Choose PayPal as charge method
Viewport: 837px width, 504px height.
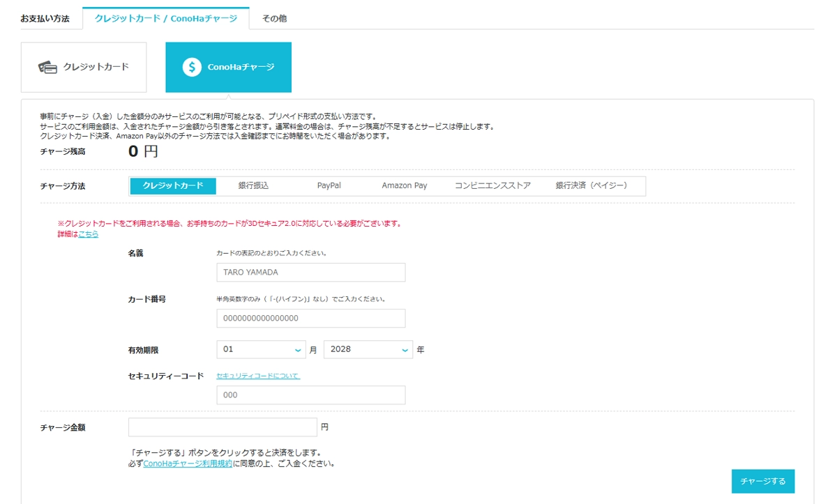(x=329, y=186)
